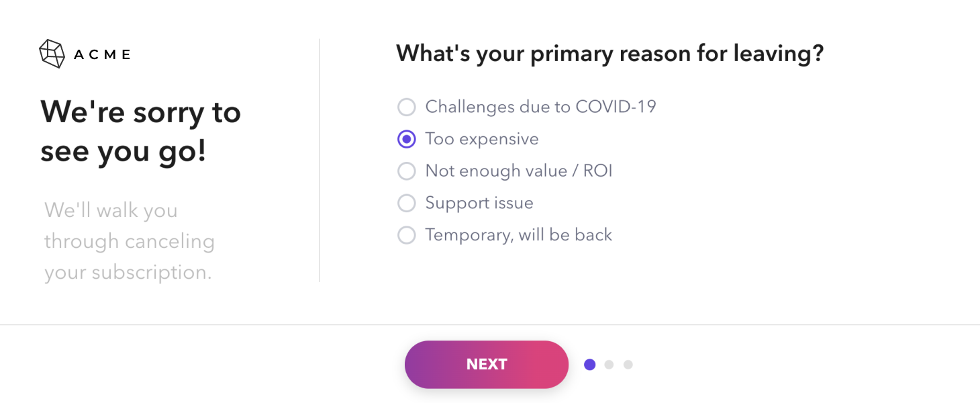This screenshot has width=980, height=403.
Task: Click the canceling your subscription description text
Action: (130, 241)
